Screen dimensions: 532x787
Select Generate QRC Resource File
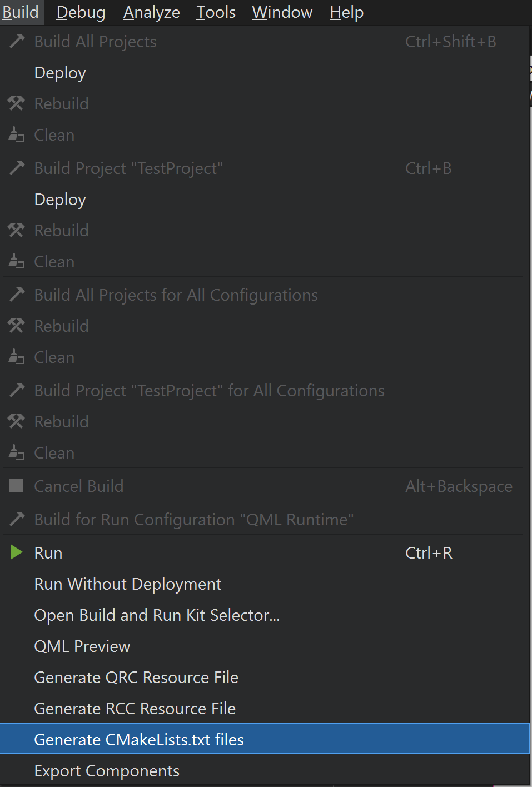tap(136, 677)
